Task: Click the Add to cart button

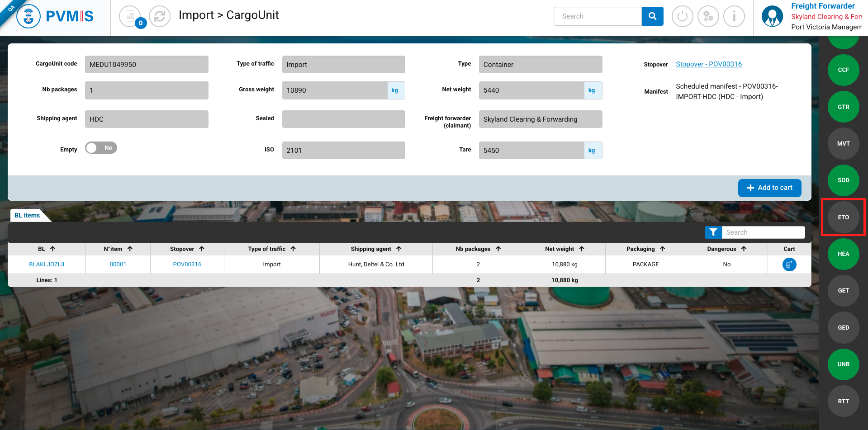Action: pos(769,188)
